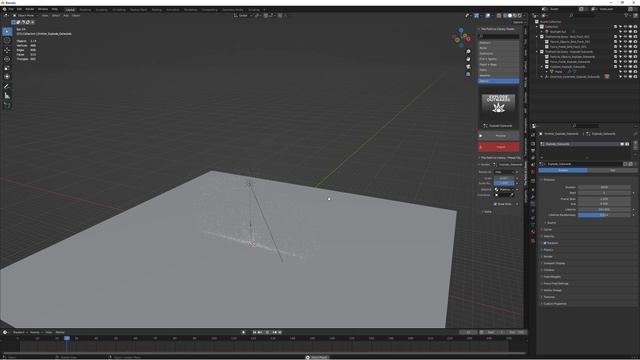Open the Modifiers properties tab

coord(533,197)
